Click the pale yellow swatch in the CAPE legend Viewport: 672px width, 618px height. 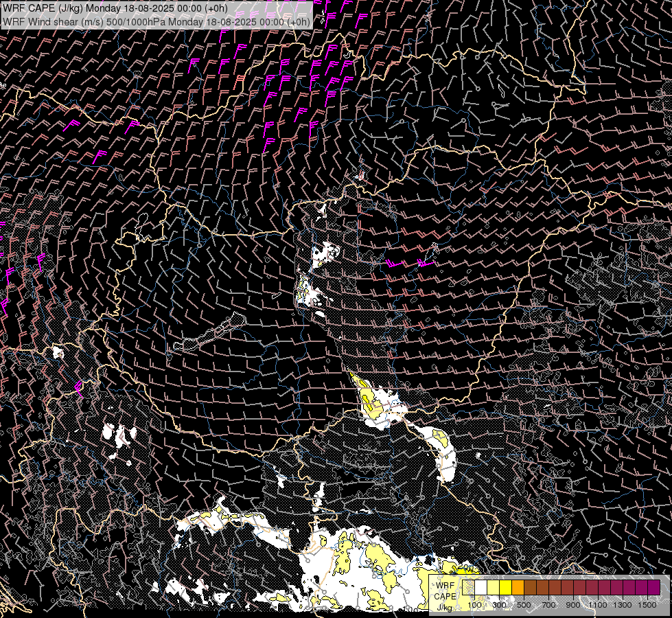pos(494,587)
